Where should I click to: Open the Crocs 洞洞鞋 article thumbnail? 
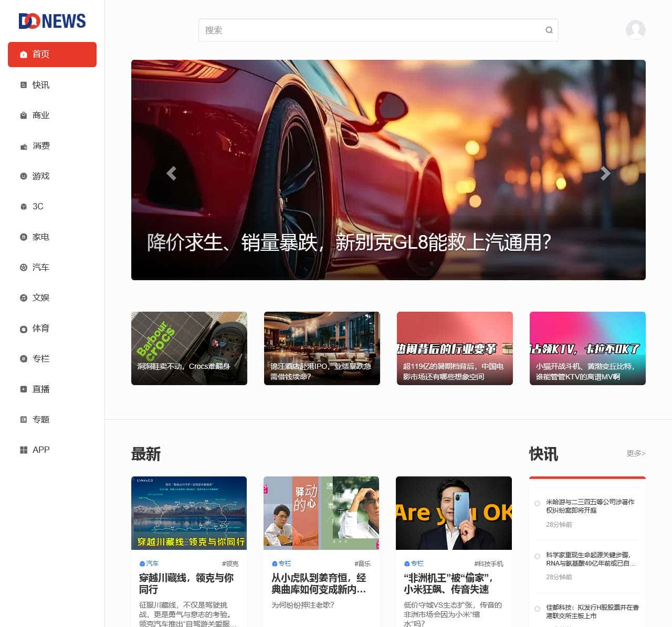(189, 348)
